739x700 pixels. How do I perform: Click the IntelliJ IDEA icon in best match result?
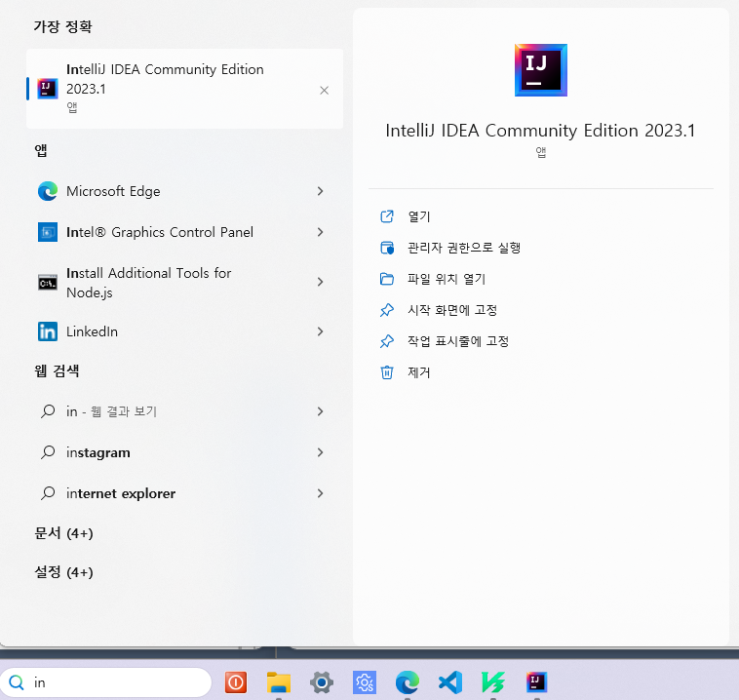(x=47, y=89)
